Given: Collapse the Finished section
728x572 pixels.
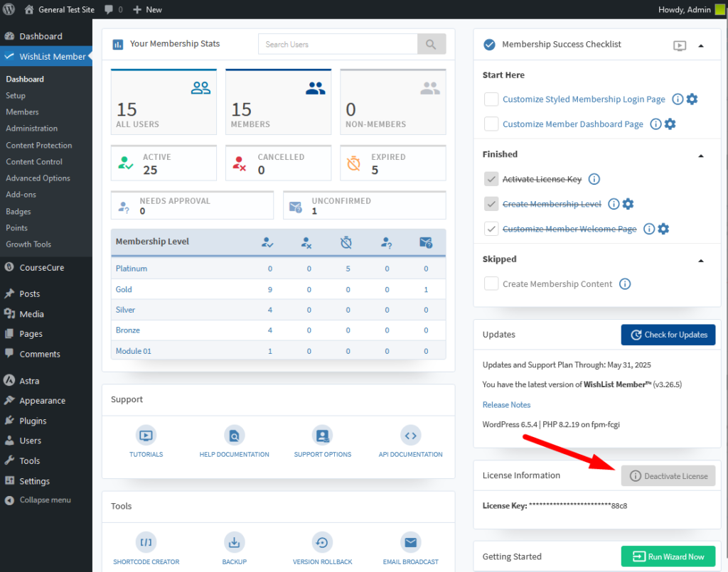Looking at the screenshot, I should (x=701, y=156).
